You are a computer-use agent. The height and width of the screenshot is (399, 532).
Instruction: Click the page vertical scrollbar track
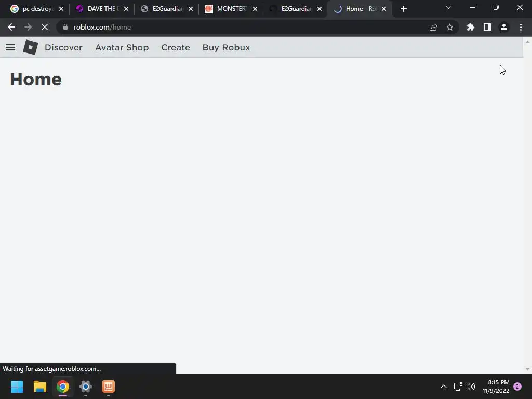point(527,205)
